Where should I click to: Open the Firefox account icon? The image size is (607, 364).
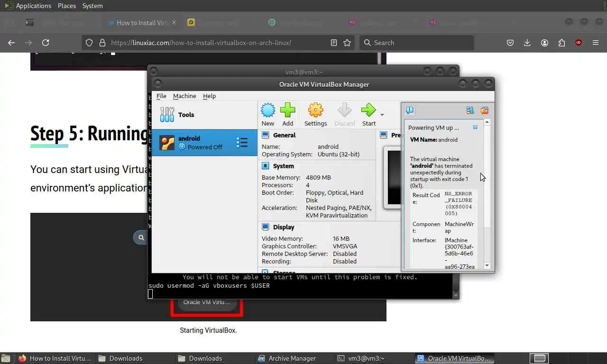pyautogui.click(x=544, y=43)
